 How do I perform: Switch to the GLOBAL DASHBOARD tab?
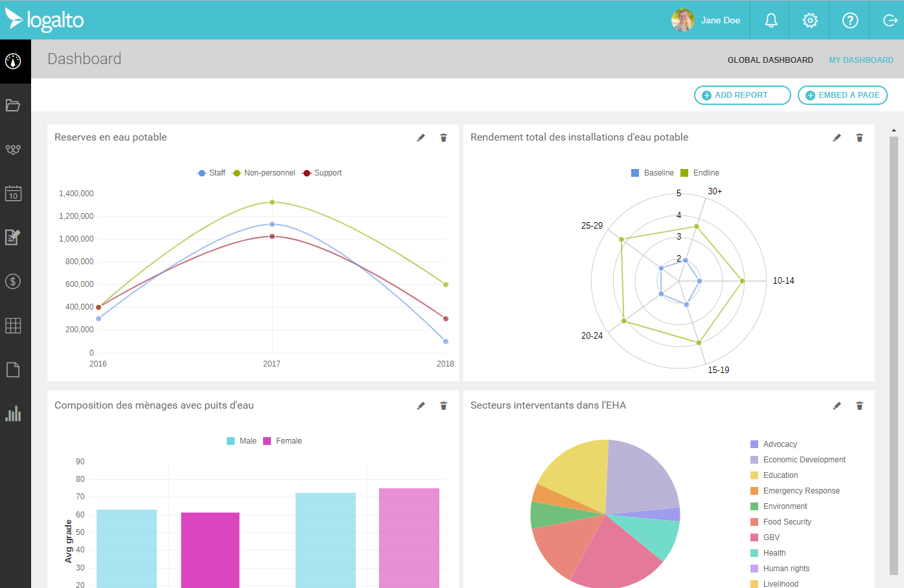[770, 60]
